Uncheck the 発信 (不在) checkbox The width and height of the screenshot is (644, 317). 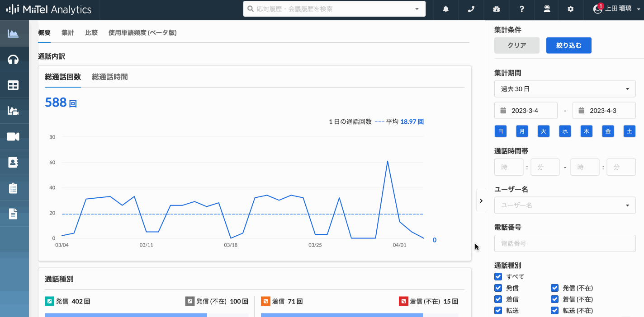(x=554, y=288)
